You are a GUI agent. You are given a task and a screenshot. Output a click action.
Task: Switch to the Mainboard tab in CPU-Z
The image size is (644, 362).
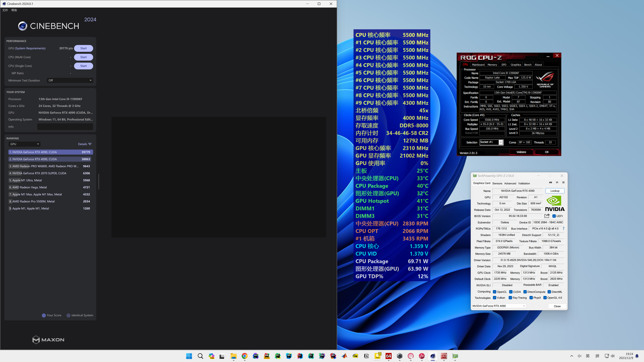(478, 65)
